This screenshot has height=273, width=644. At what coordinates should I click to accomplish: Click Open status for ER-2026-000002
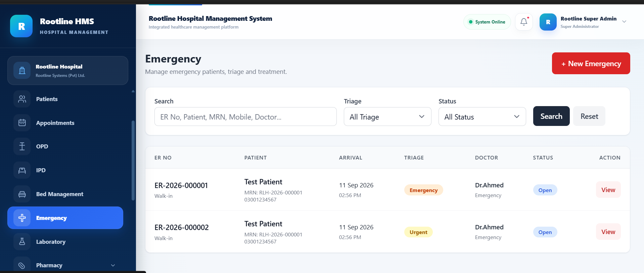pyautogui.click(x=545, y=232)
